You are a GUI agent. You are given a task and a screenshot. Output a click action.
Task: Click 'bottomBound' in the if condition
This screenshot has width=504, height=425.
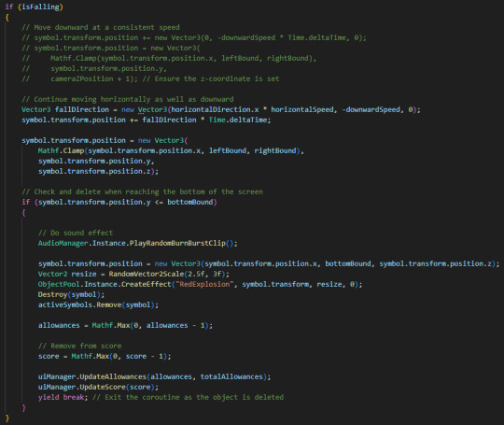pos(190,203)
